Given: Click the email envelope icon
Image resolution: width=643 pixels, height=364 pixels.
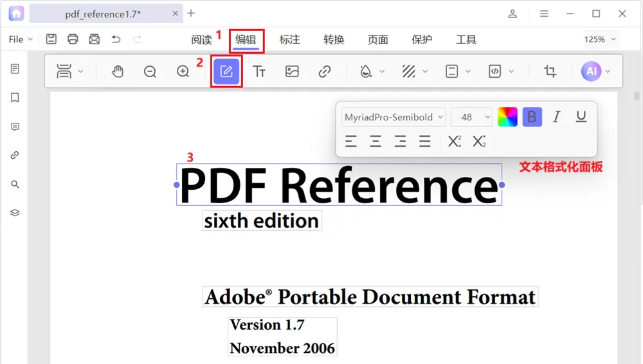Looking at the screenshot, I should [x=95, y=39].
